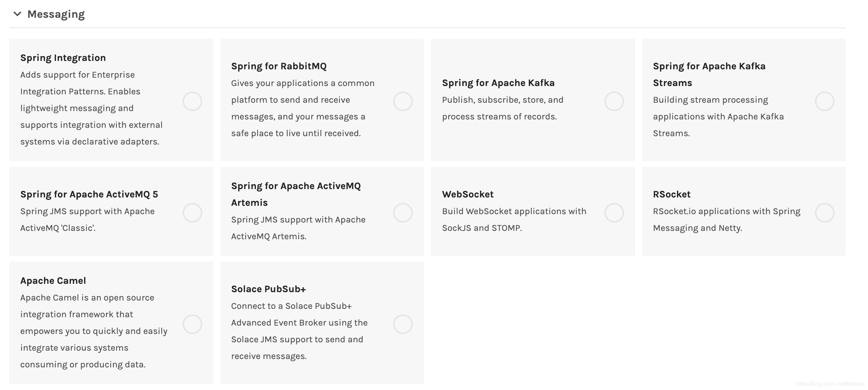Image resolution: width=868 pixels, height=390 pixels.
Task: Select the Spring for Apache Kafka radio button
Action: click(614, 101)
